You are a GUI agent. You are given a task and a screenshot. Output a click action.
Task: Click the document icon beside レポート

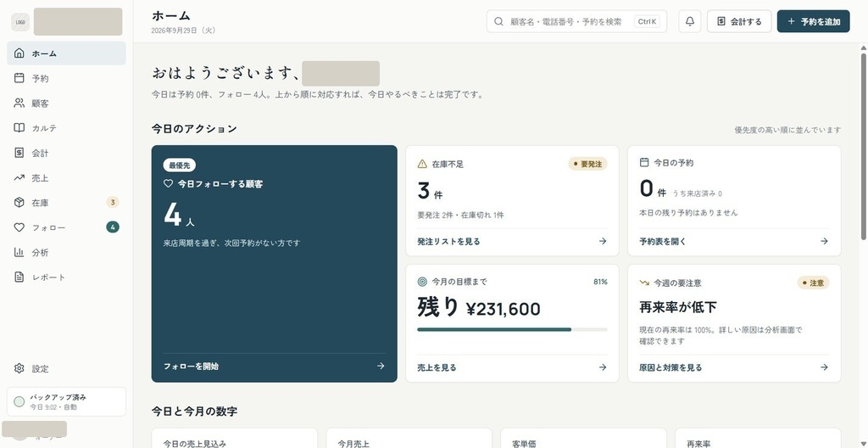point(19,277)
